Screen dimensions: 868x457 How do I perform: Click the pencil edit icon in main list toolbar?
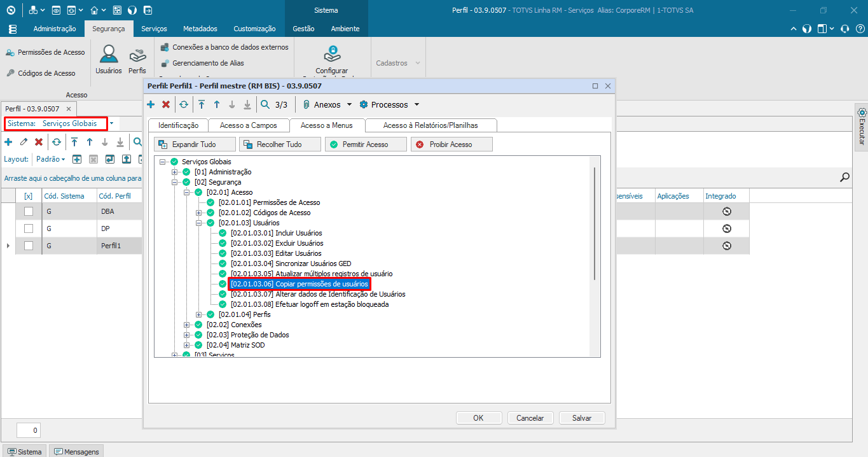(x=24, y=142)
